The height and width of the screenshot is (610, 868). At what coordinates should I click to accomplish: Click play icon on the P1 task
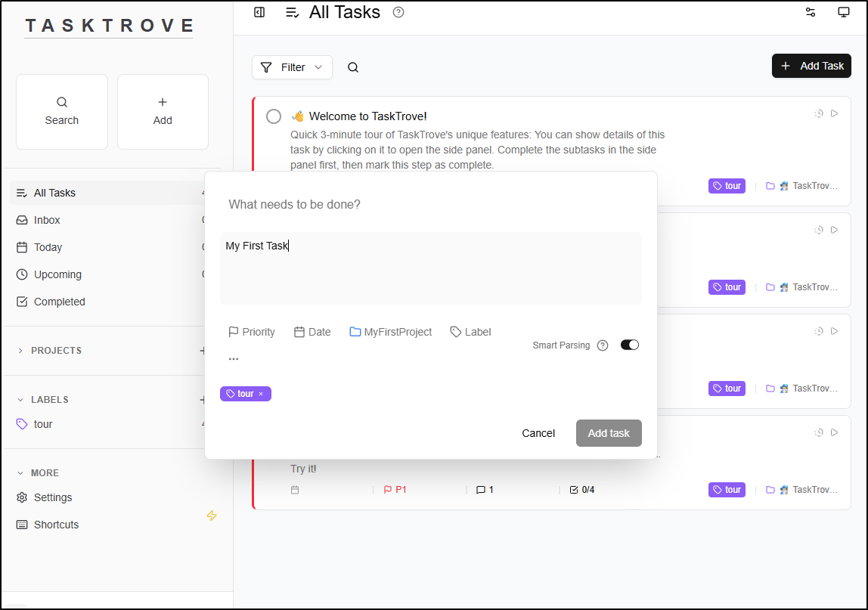click(x=834, y=432)
